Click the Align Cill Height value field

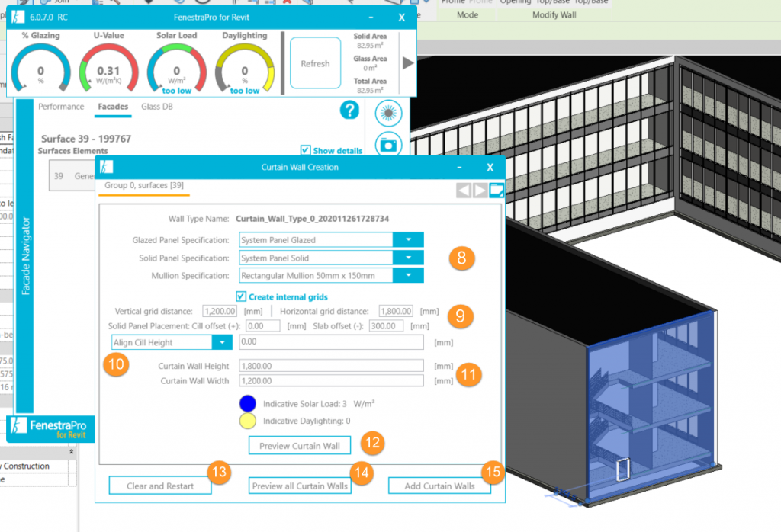tap(331, 342)
